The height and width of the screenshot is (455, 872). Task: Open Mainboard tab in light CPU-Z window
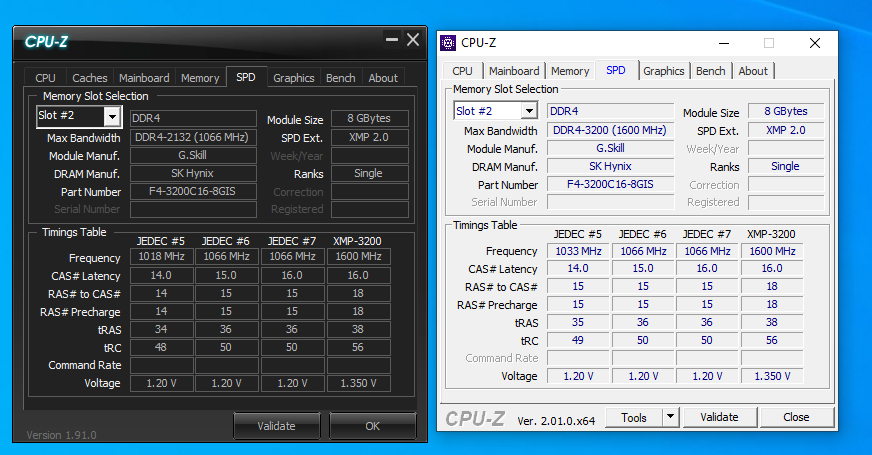[x=514, y=71]
